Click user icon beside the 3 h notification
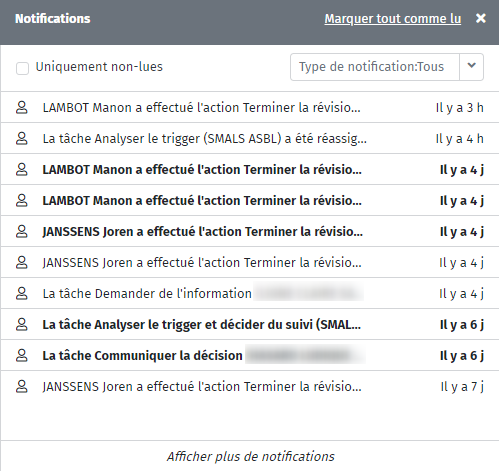Viewport: 499px width, 471px height. (x=22, y=107)
